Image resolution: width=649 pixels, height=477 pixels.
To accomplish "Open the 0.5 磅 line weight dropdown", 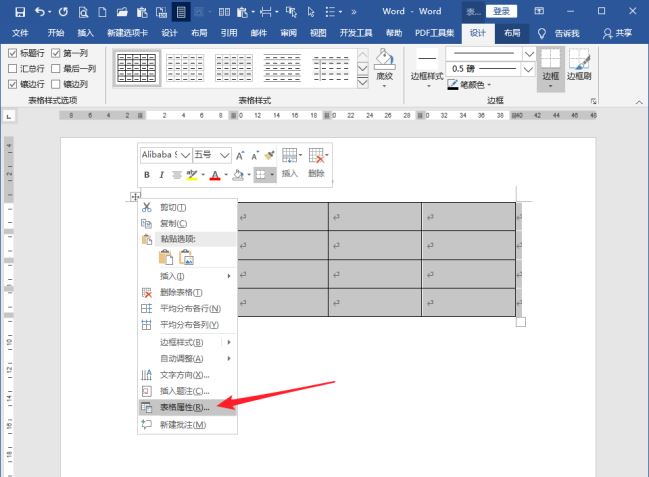I will tap(526, 68).
